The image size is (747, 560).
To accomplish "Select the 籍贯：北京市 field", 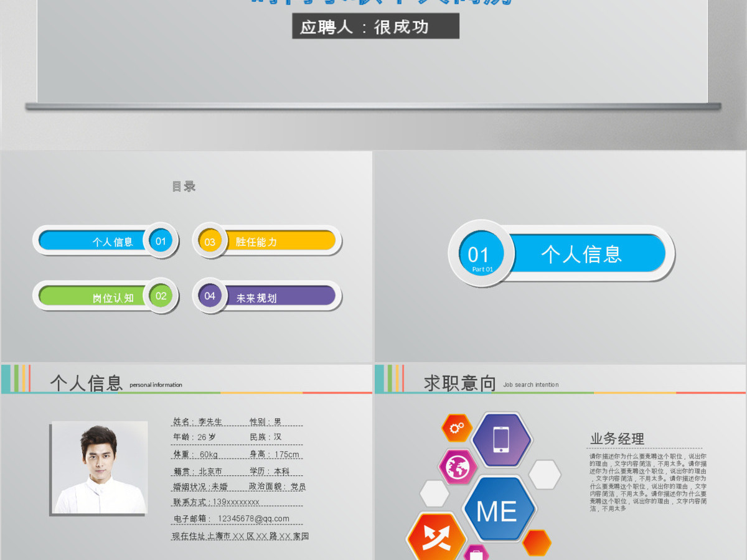I will click(x=197, y=471).
